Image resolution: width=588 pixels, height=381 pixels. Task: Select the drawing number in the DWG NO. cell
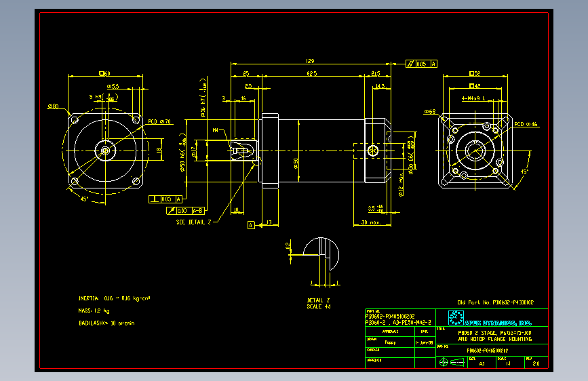(x=488, y=350)
